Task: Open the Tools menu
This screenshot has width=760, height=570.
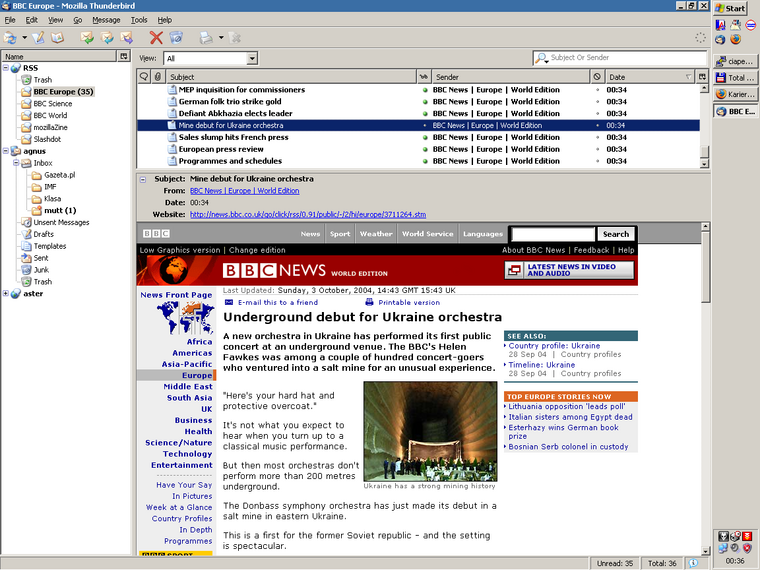Action: pos(139,20)
